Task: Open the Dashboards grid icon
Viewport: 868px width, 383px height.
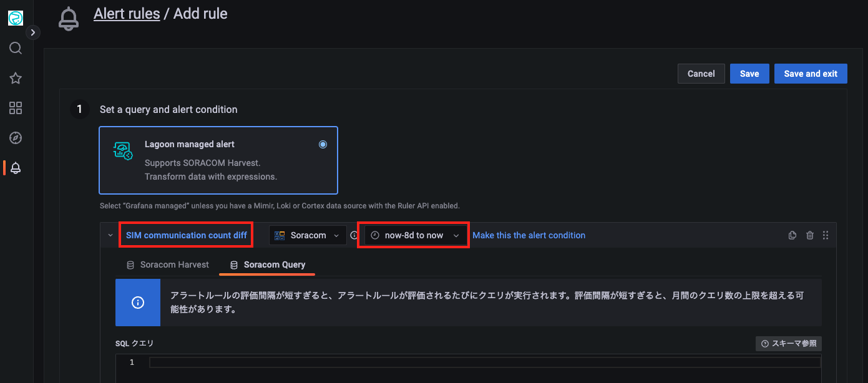Action: [x=16, y=108]
